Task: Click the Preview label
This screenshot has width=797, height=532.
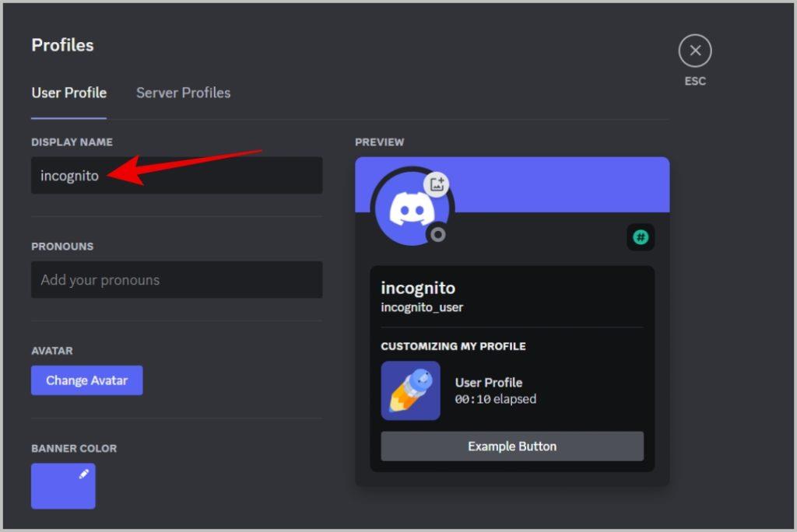Action: click(x=380, y=142)
